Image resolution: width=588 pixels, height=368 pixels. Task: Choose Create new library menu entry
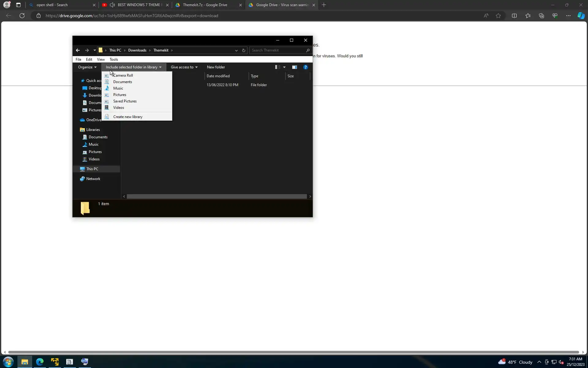[128, 117]
